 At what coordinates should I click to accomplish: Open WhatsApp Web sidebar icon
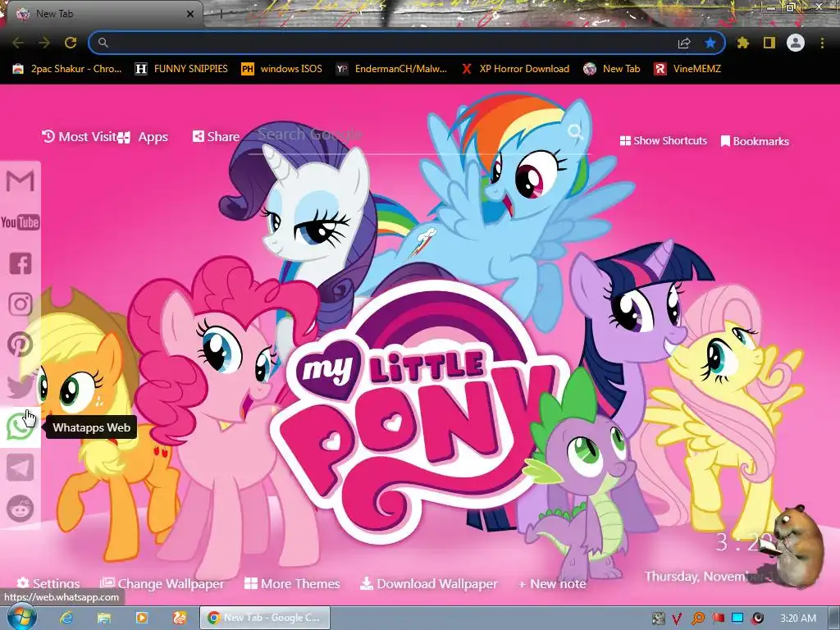[20, 427]
